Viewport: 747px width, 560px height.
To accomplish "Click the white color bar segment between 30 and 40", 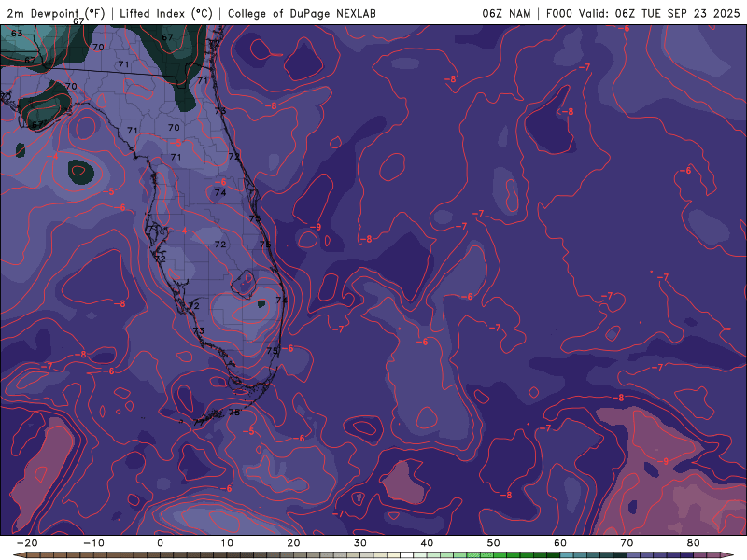I will 406,554.
